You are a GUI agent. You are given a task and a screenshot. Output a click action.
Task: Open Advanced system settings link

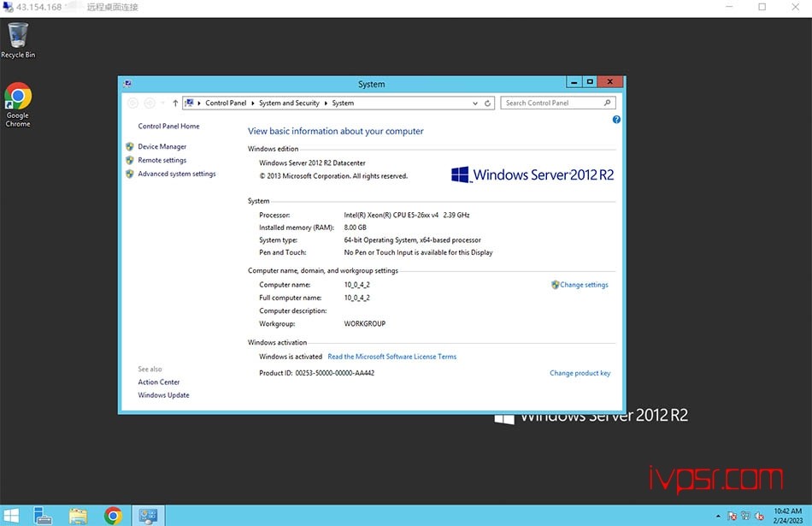click(177, 174)
